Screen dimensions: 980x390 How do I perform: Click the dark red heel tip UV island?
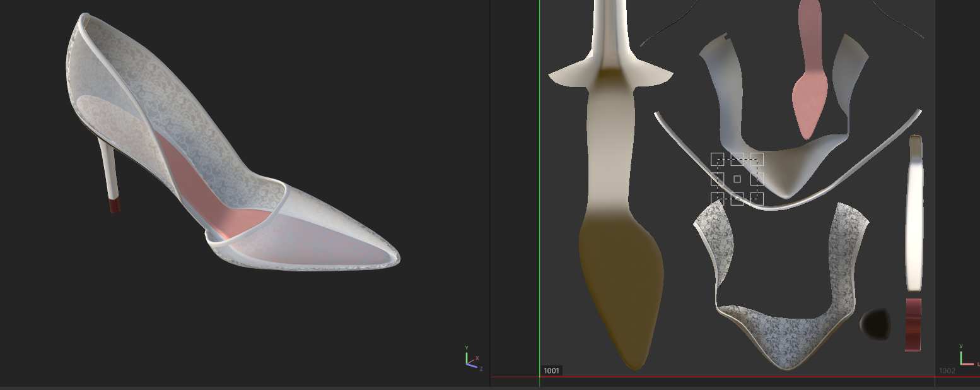point(913,324)
